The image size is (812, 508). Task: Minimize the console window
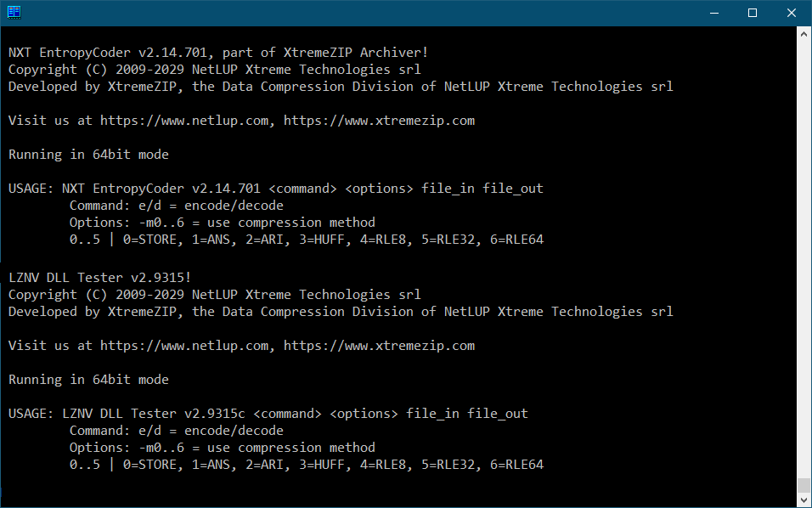coord(714,13)
